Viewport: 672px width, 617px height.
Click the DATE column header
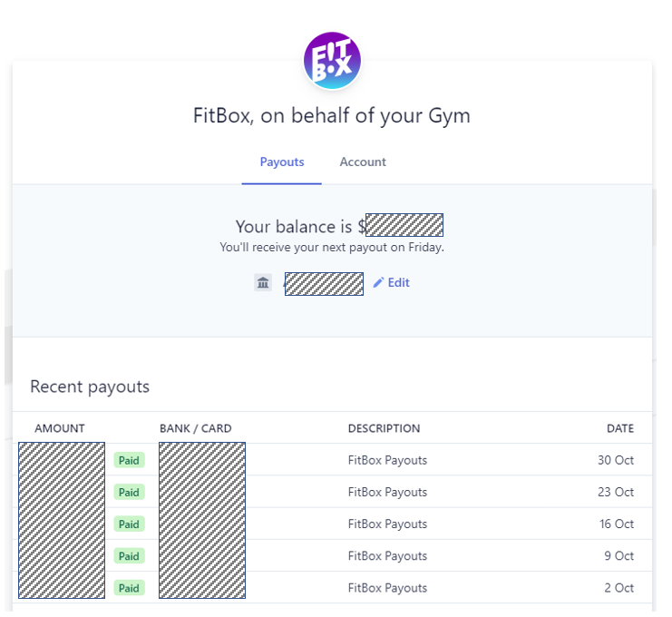pos(620,428)
